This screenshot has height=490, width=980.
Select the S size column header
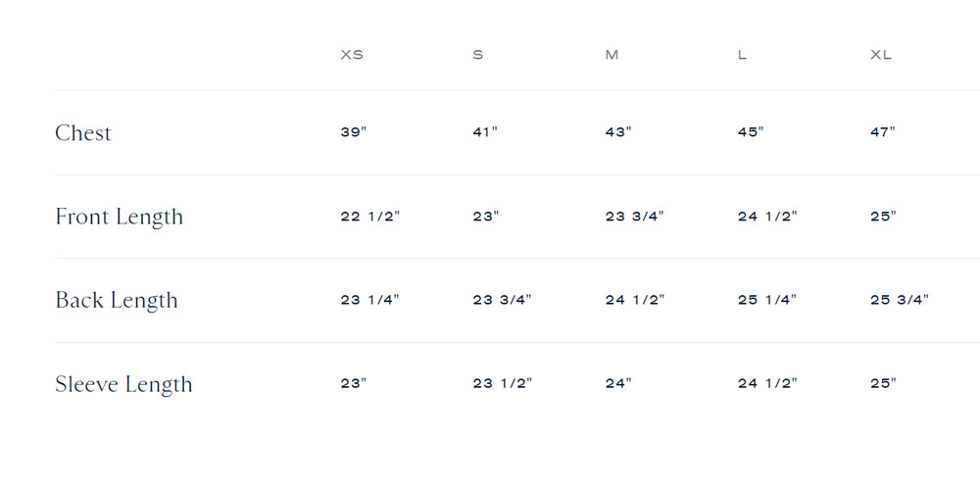477,55
